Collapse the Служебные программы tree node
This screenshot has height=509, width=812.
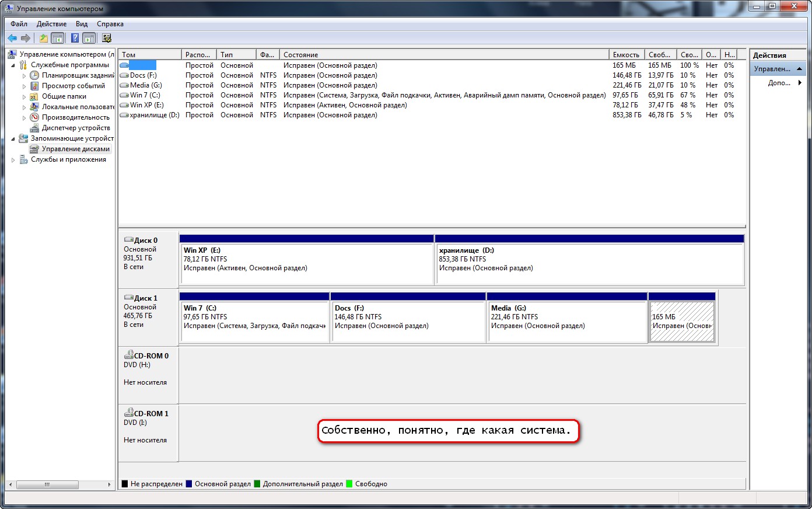(13, 65)
